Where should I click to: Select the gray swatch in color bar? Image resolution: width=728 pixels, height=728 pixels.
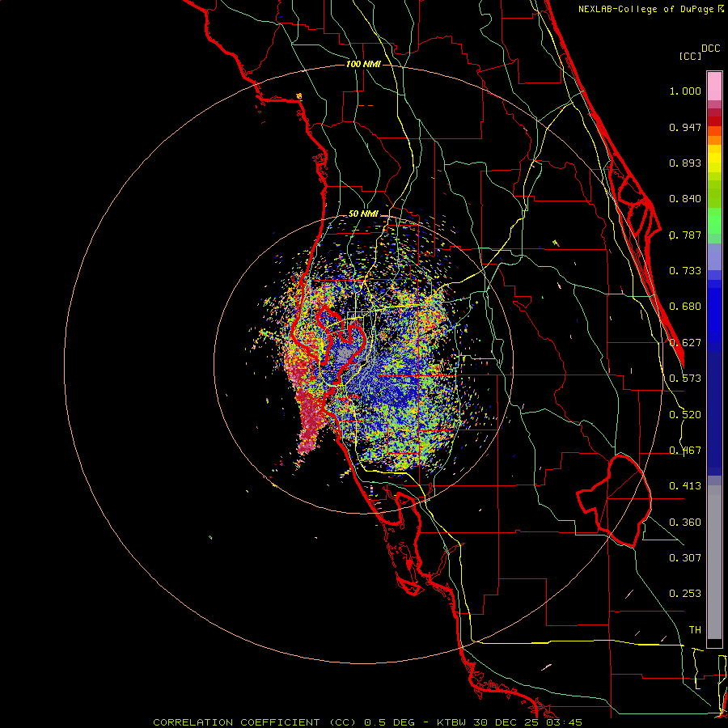coord(714,562)
